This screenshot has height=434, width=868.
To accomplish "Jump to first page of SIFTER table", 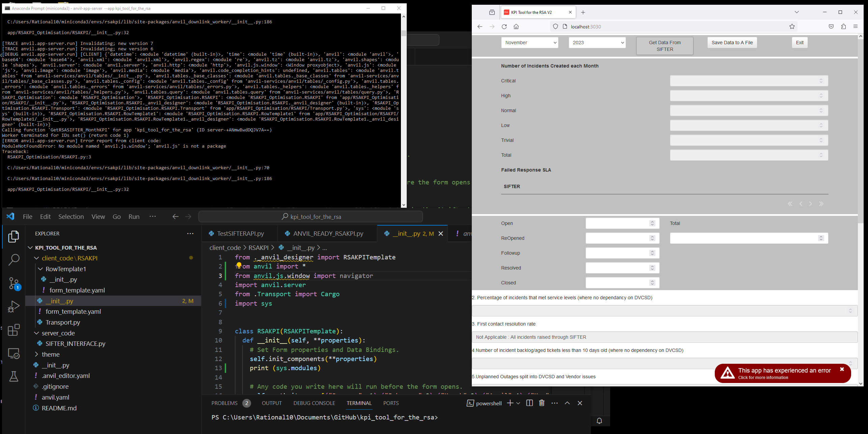I will pyautogui.click(x=790, y=204).
